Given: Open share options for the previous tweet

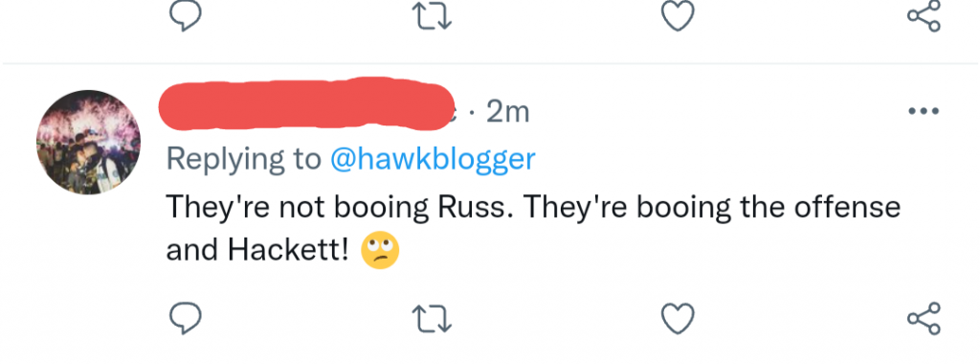Looking at the screenshot, I should 924,15.
